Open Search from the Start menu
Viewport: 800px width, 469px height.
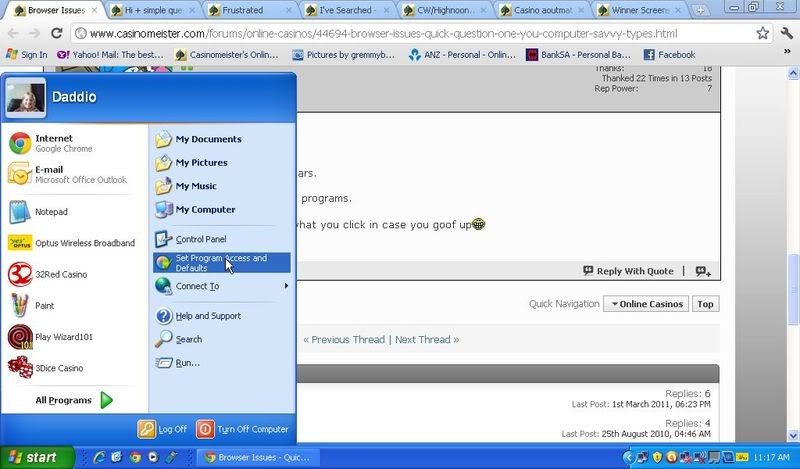tap(179, 339)
